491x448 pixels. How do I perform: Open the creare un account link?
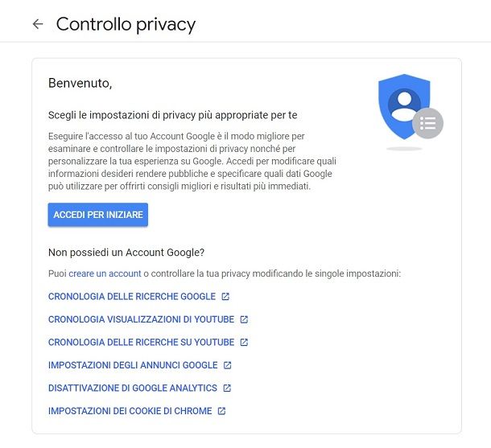(105, 273)
